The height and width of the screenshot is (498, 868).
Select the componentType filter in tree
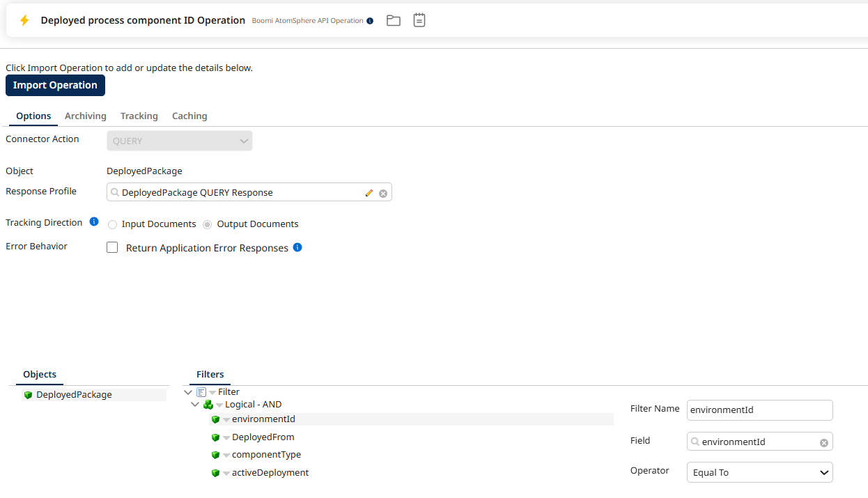coord(266,455)
